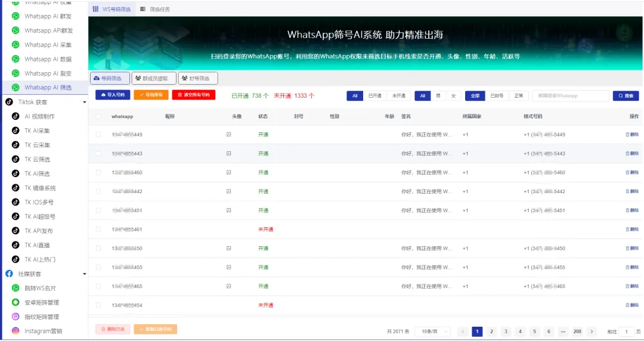
Task: Click the 导入号码 button
Action: (113, 95)
